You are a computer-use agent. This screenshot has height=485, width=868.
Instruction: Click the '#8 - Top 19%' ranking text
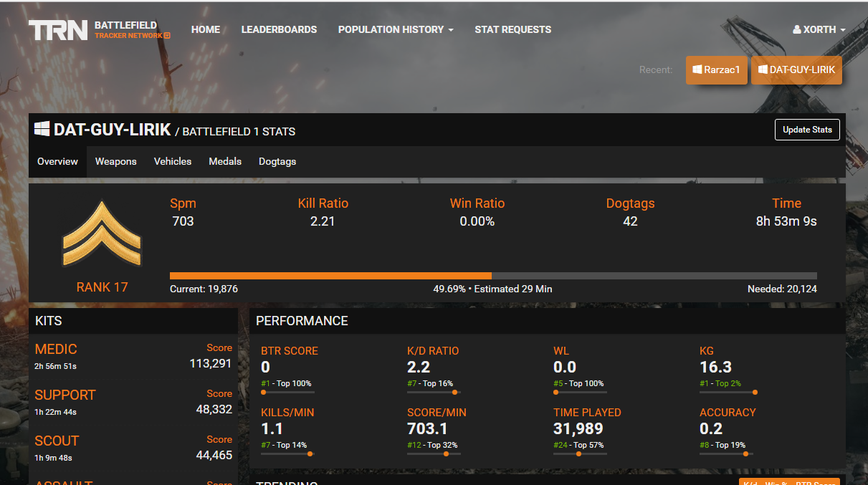(722, 445)
